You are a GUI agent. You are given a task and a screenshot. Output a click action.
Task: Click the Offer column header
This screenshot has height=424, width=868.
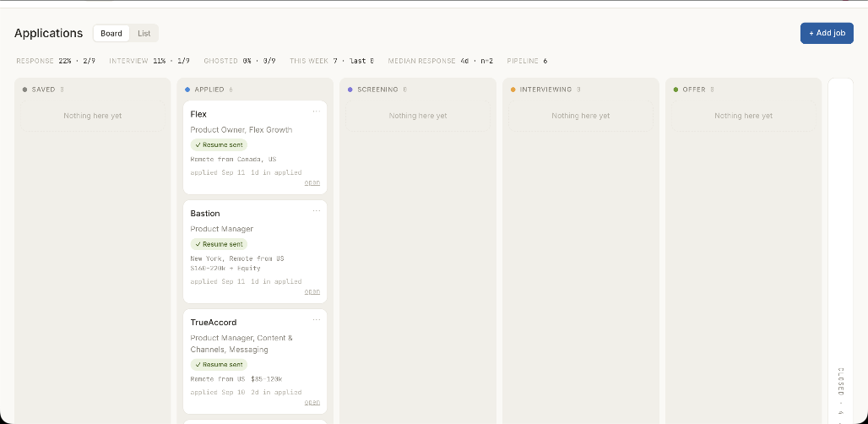693,90
